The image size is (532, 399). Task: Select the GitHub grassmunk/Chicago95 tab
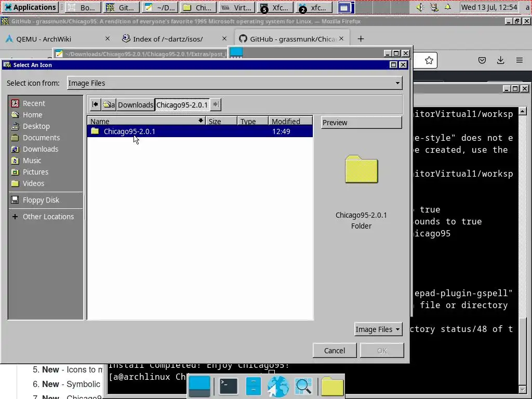pyautogui.click(x=292, y=39)
